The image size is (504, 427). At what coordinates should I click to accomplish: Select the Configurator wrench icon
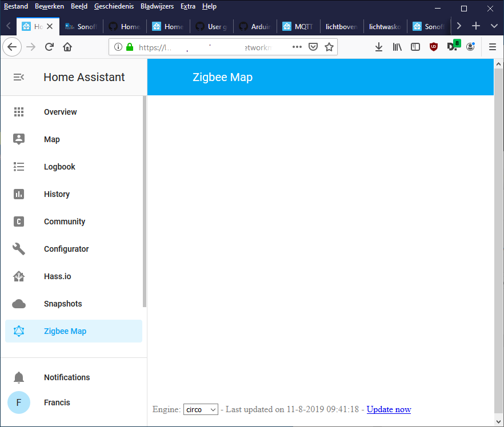click(19, 249)
